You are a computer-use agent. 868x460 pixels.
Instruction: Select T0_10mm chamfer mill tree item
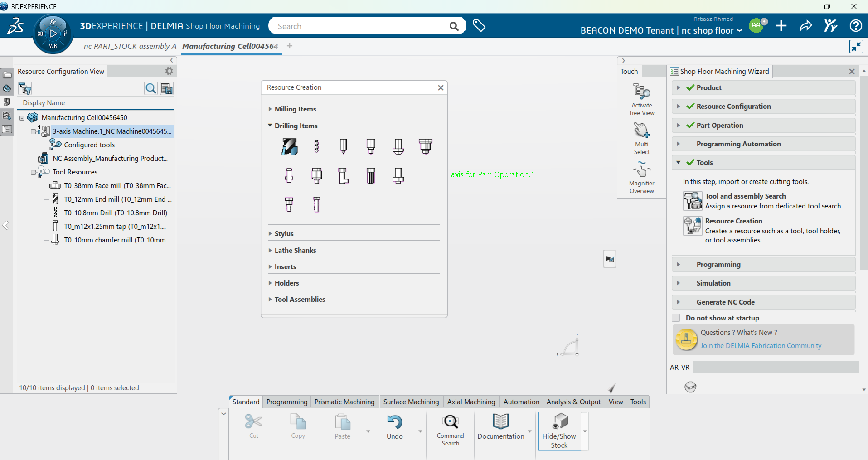[112, 240]
